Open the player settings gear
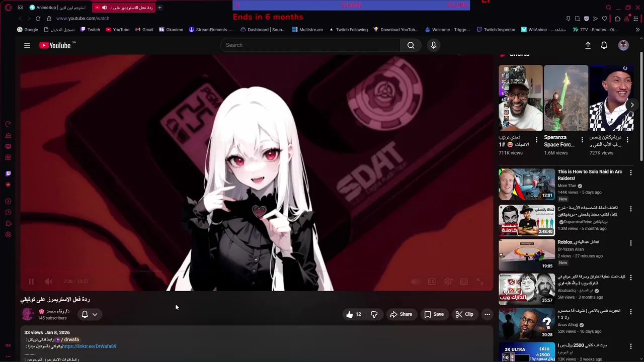 [x=448, y=282]
